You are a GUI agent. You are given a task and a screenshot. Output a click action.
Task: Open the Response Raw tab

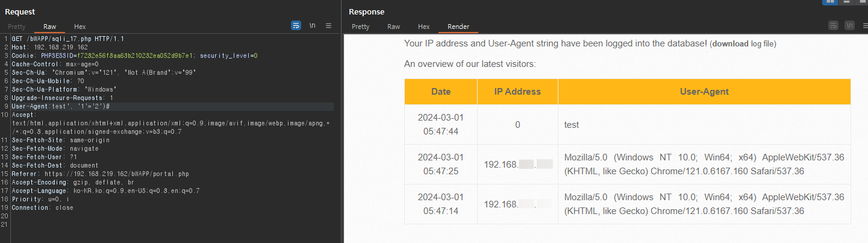click(393, 27)
